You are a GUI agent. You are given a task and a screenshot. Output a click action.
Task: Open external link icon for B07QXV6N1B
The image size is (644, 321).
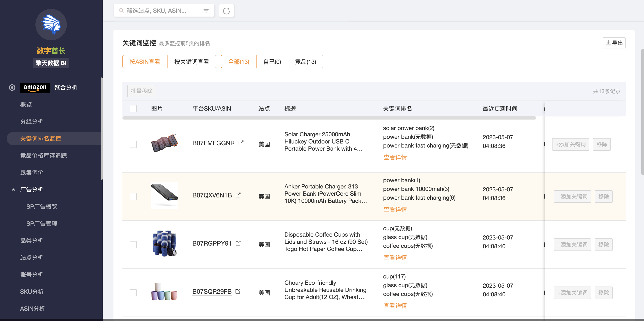click(x=238, y=195)
